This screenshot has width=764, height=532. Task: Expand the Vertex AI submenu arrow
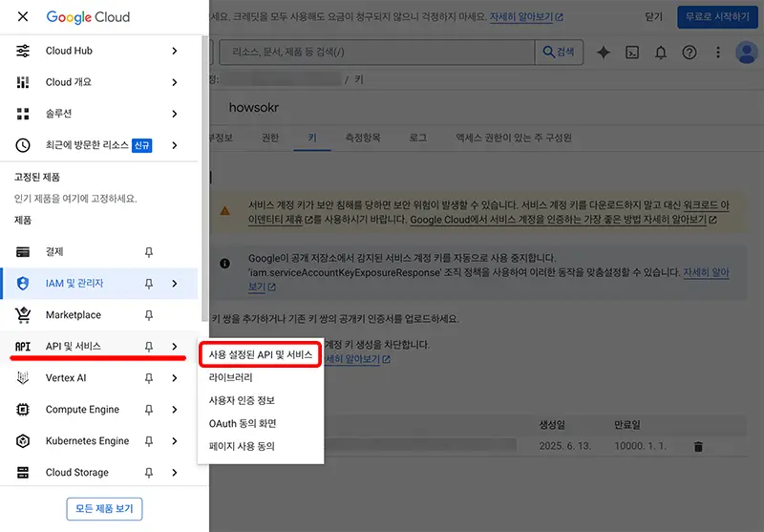[x=175, y=378]
